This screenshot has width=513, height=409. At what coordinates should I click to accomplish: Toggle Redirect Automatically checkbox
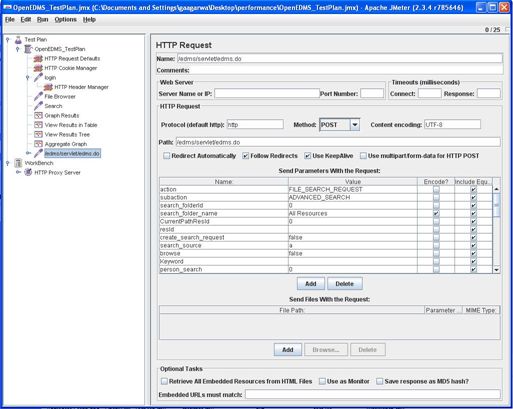tap(166, 156)
